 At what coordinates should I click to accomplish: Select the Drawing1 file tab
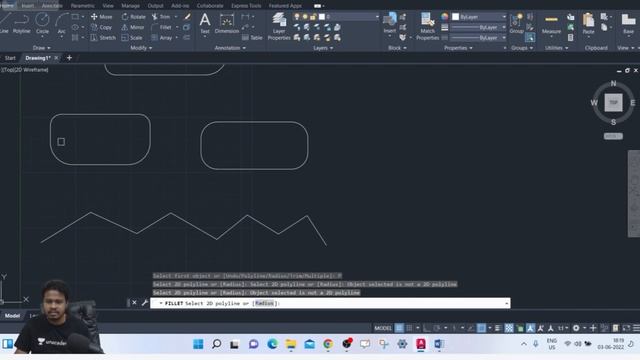click(x=38, y=58)
